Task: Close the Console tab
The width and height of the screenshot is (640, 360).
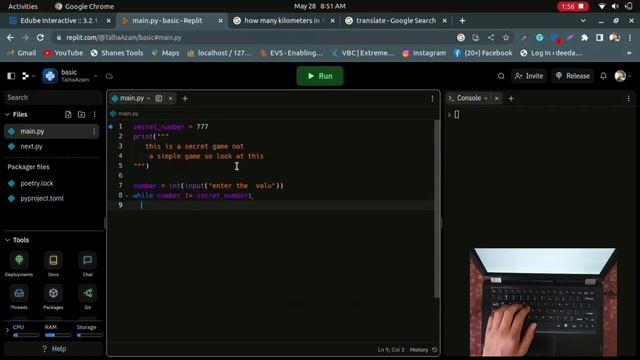Action: click(x=496, y=98)
